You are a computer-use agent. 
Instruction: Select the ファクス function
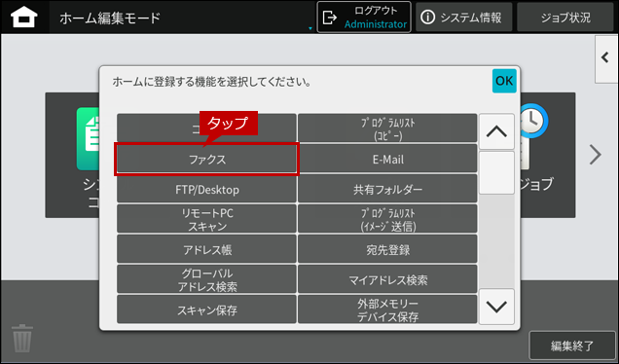(206, 159)
